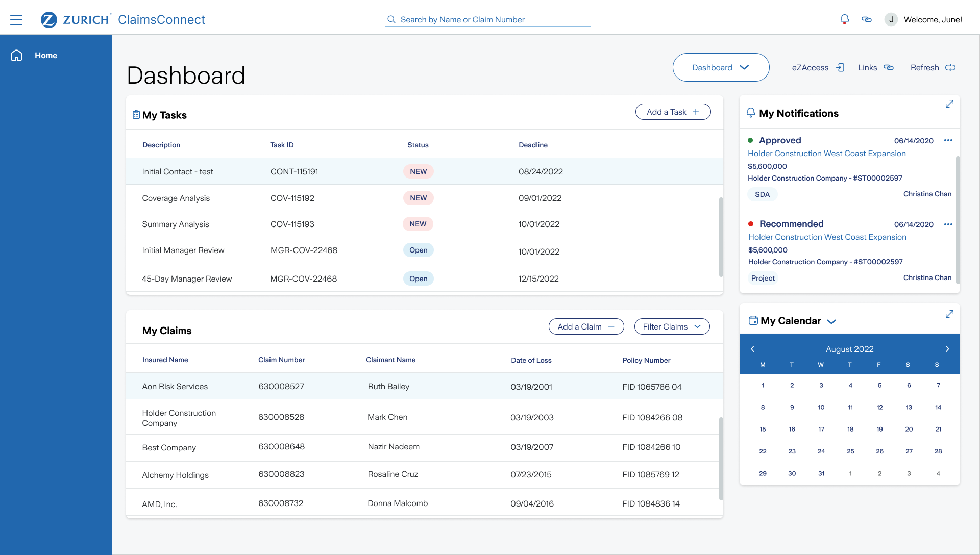
Task: Click the claim search field
Action: [x=488, y=20]
